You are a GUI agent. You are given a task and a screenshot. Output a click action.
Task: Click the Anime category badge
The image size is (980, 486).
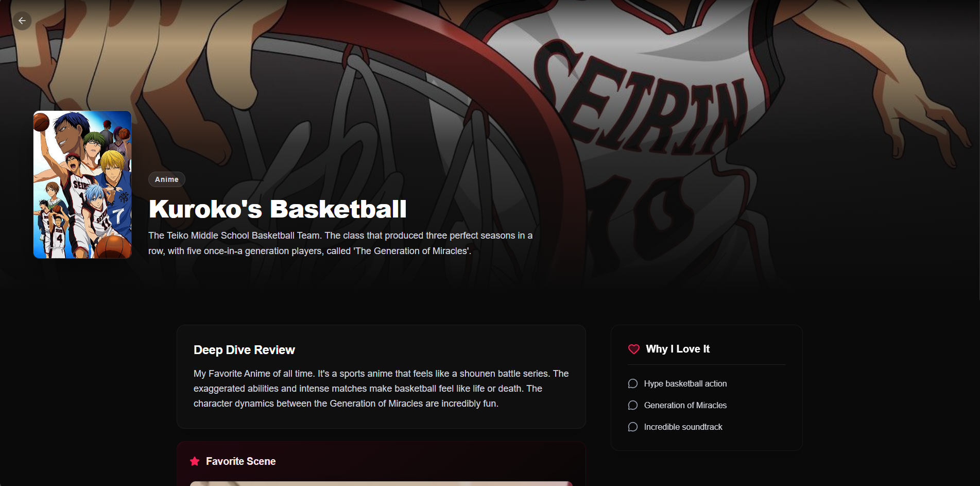[167, 179]
